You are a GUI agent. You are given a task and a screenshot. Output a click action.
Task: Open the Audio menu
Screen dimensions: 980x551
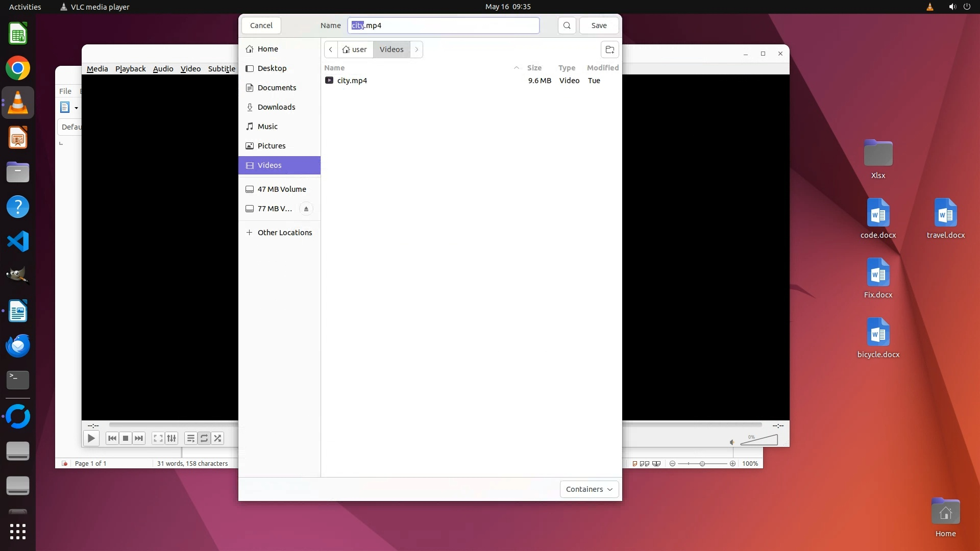point(163,69)
